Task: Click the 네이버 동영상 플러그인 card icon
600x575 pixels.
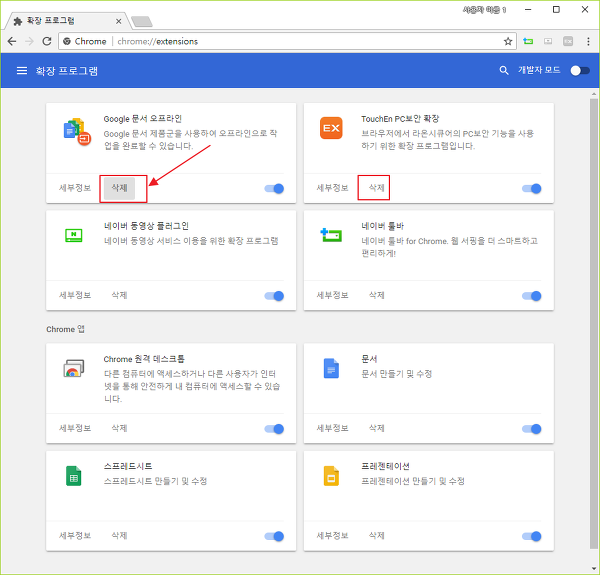Action: point(73,235)
